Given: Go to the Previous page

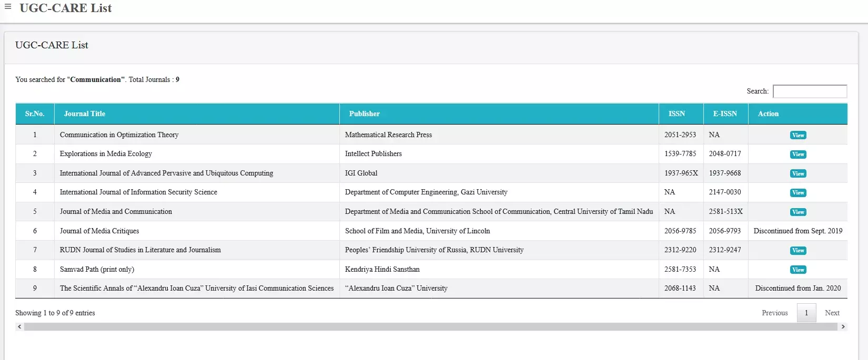Looking at the screenshot, I should (x=774, y=313).
